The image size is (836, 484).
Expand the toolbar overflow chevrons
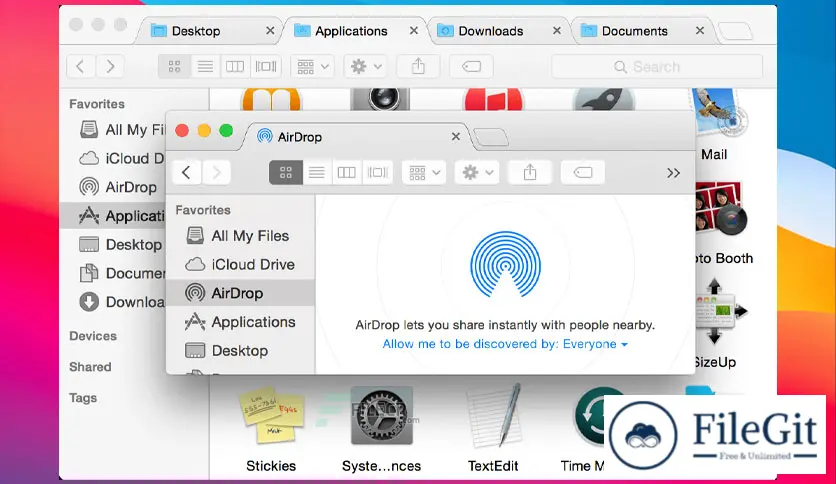point(673,172)
